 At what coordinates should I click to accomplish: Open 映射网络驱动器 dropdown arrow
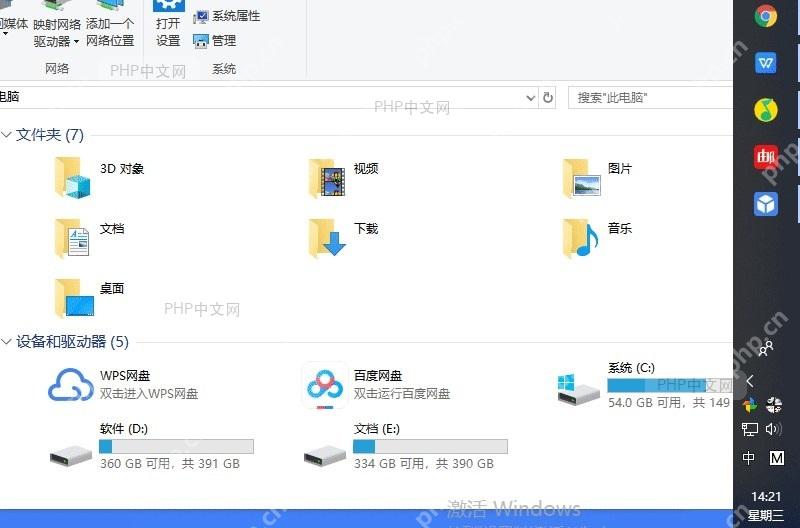click(x=76, y=42)
